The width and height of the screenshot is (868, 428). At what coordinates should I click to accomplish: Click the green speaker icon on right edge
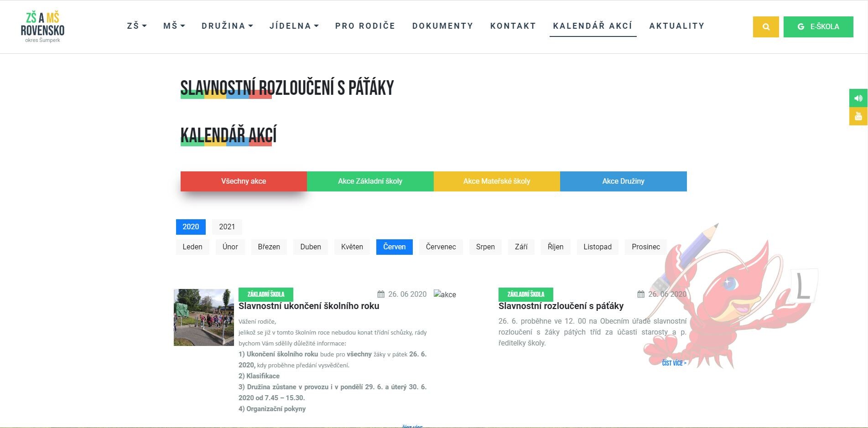(858, 98)
